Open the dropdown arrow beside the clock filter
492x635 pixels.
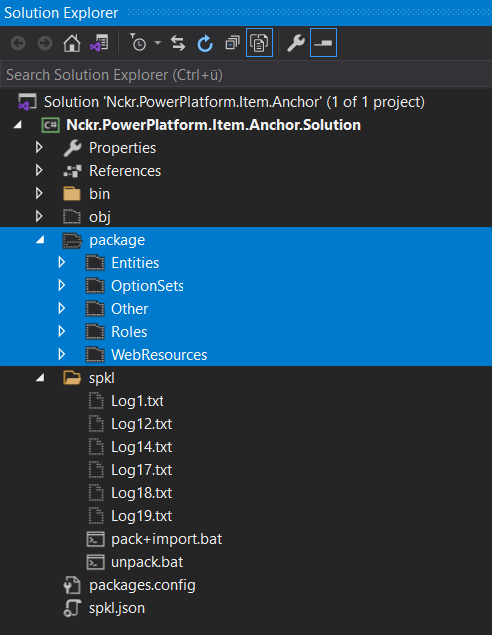pyautogui.click(x=158, y=43)
